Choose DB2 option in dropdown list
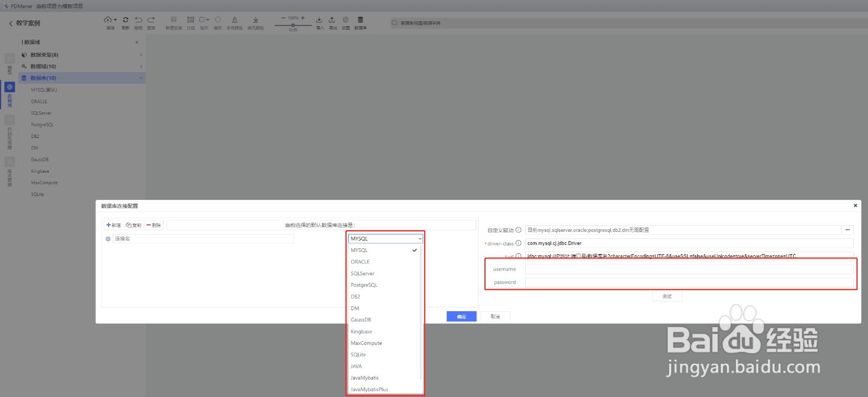 (384, 297)
